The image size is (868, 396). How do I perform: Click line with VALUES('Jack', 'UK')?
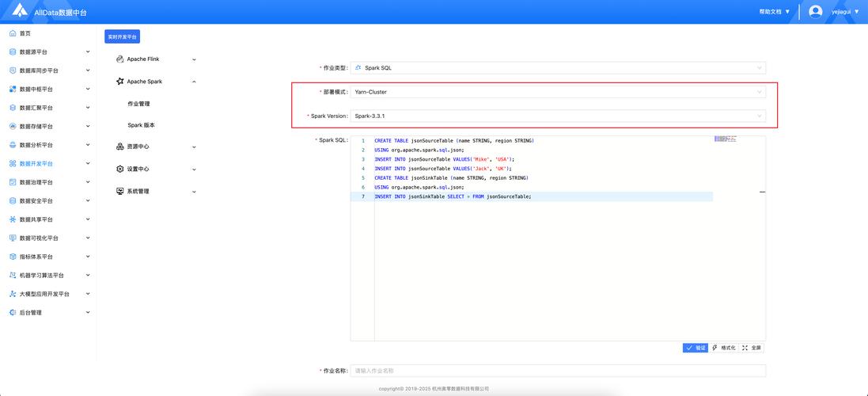443,169
